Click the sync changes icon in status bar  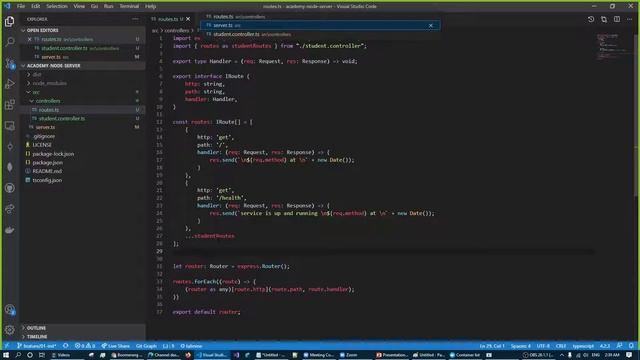(x=66, y=346)
